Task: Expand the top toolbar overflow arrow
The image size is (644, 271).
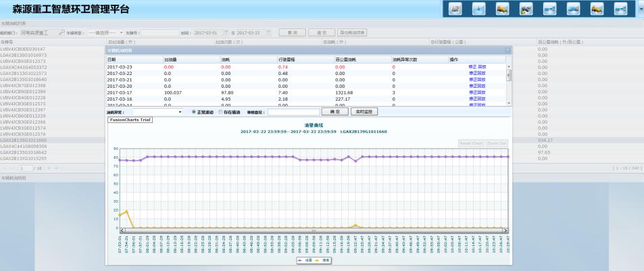Action: [x=640, y=9]
